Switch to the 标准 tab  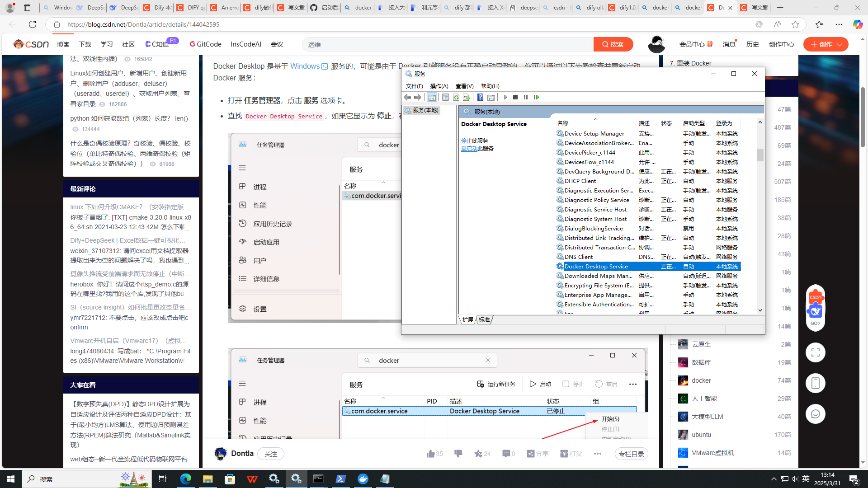coord(484,319)
